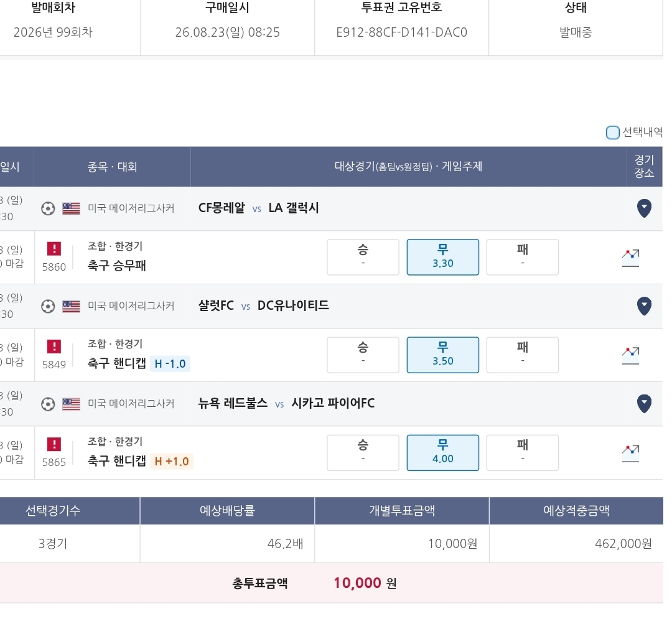Toggle 무 4.00 selection for 뉴욕 레드불스 handicap
The width and height of the screenshot is (672, 624).
point(443,452)
